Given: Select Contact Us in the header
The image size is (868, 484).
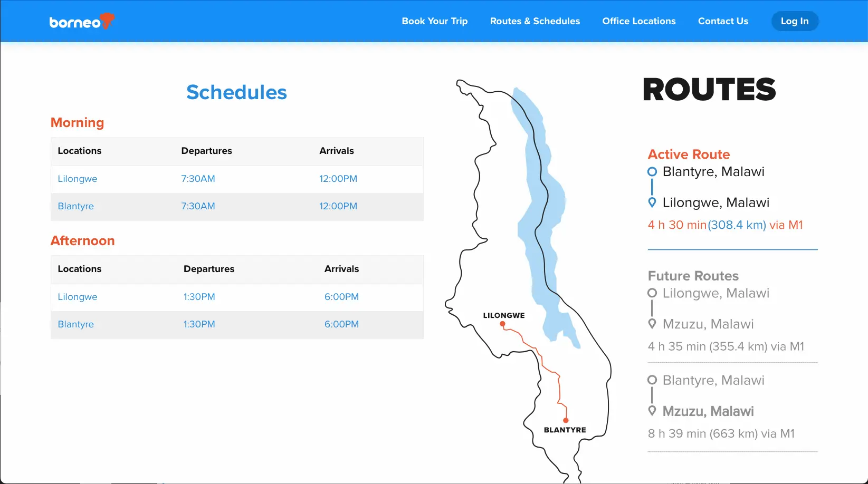Looking at the screenshot, I should point(723,21).
